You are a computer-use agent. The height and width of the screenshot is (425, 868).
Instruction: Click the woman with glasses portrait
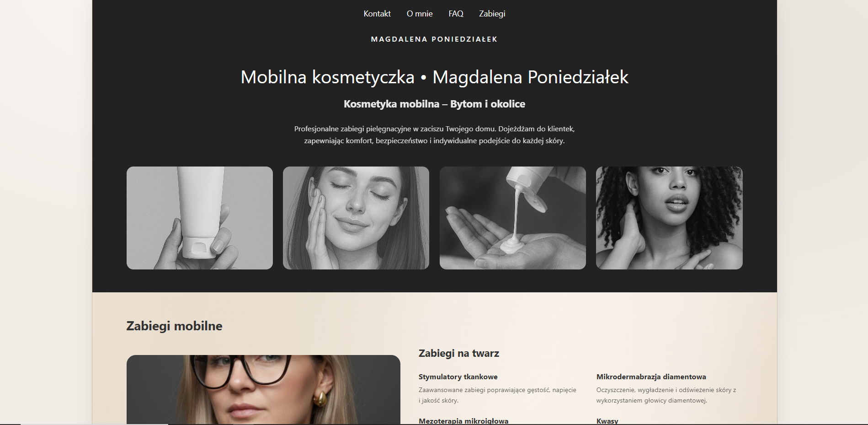(x=263, y=390)
